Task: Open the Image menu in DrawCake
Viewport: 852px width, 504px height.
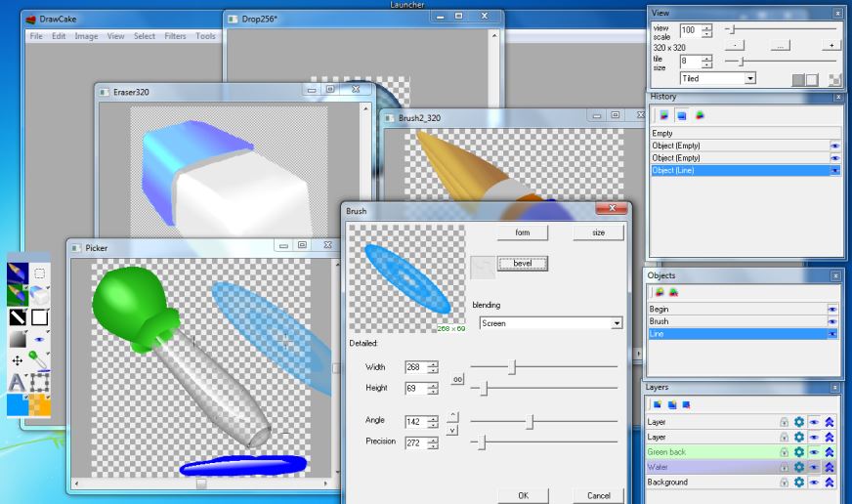Action: pos(86,36)
